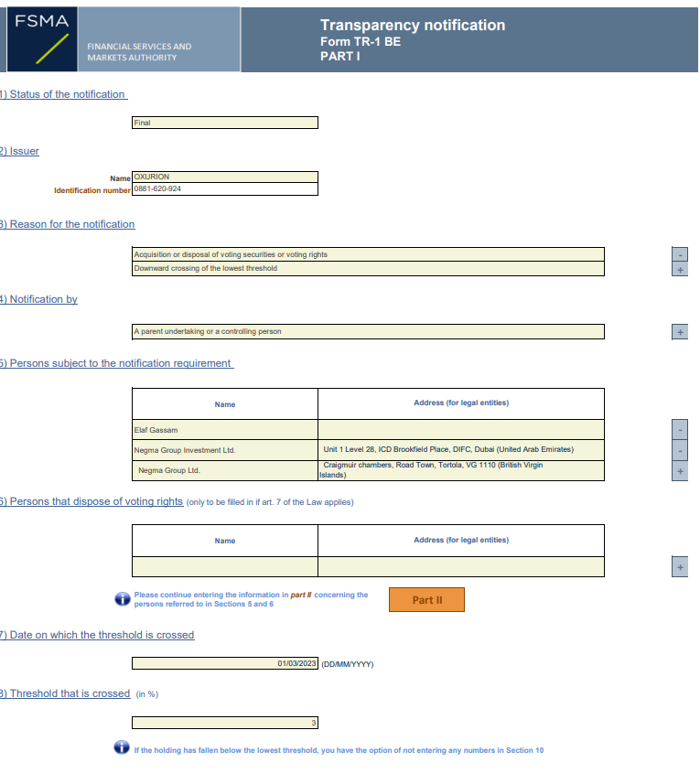Click the 'Identification number' label
The image size is (700, 773).
tap(92, 190)
